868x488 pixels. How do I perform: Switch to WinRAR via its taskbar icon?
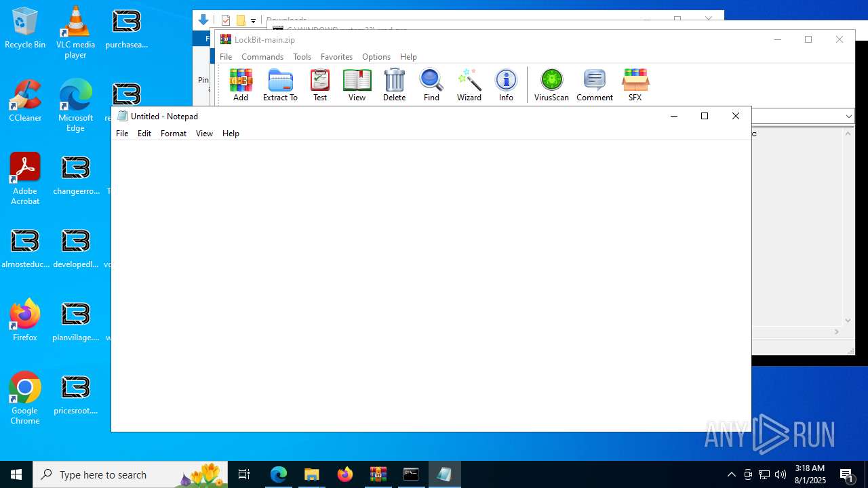pos(378,474)
